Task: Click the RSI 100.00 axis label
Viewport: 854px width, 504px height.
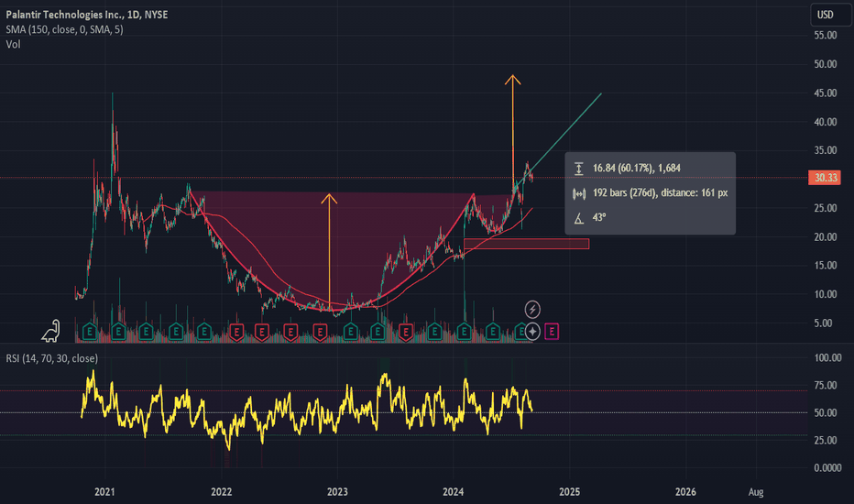Action: [827, 358]
